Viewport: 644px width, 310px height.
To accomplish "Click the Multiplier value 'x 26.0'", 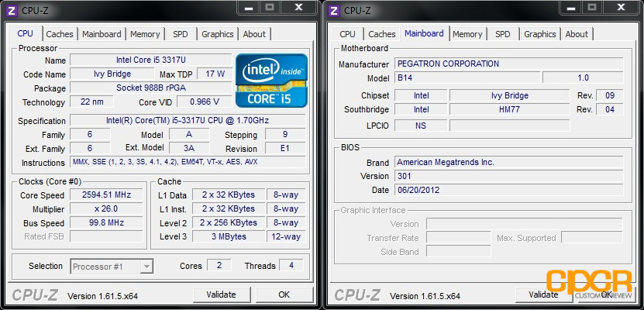I will (106, 209).
